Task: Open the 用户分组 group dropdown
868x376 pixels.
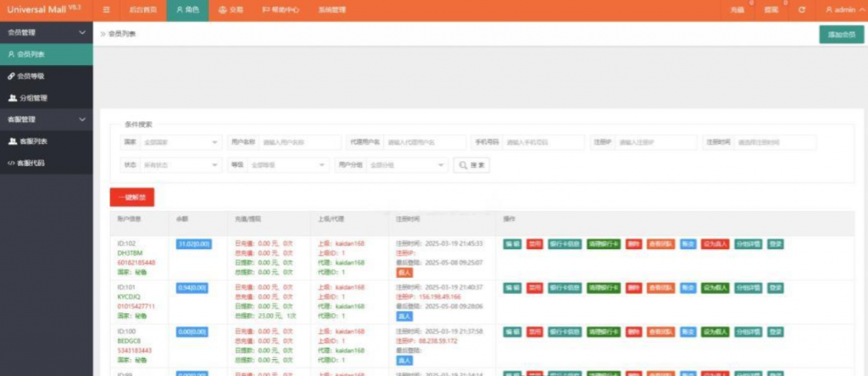Action: coord(407,165)
